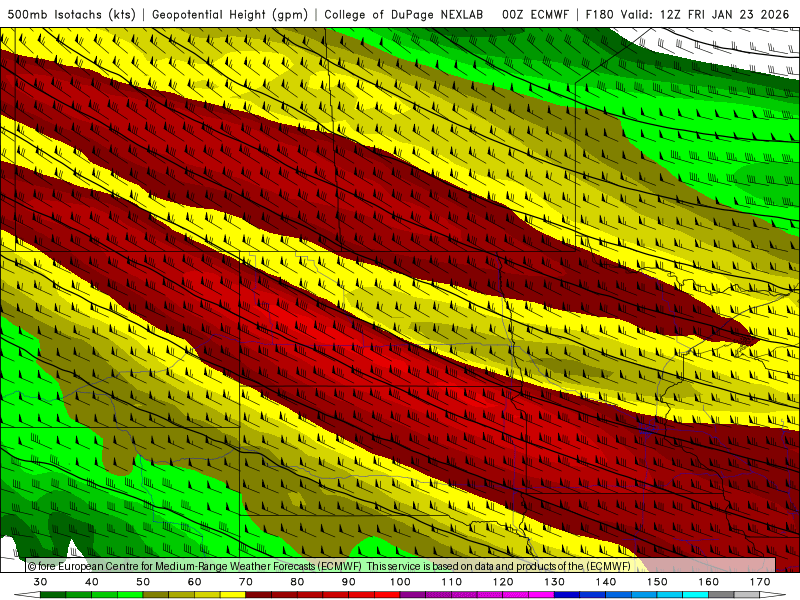The height and width of the screenshot is (600, 800).
Task: Click the legend value 160
Action: point(709,582)
